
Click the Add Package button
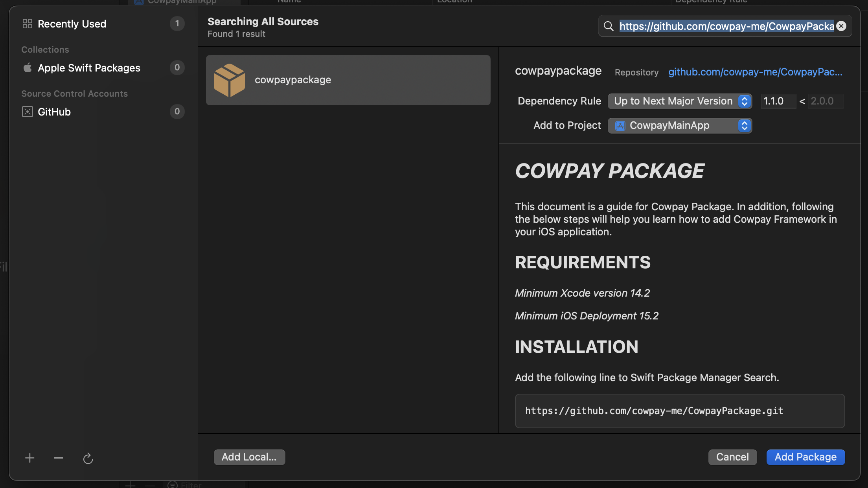(x=805, y=457)
